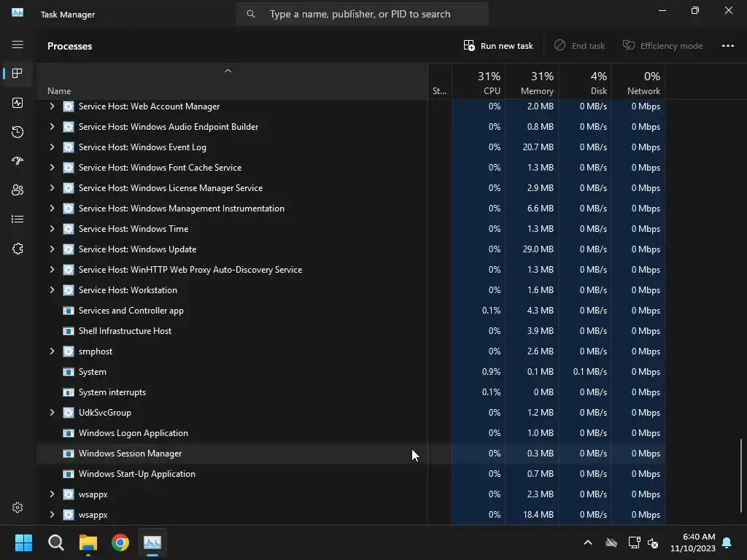The width and height of the screenshot is (747, 560).
Task: Expand Service Host: Windows Audio Endpoint Builder
Action: point(52,127)
